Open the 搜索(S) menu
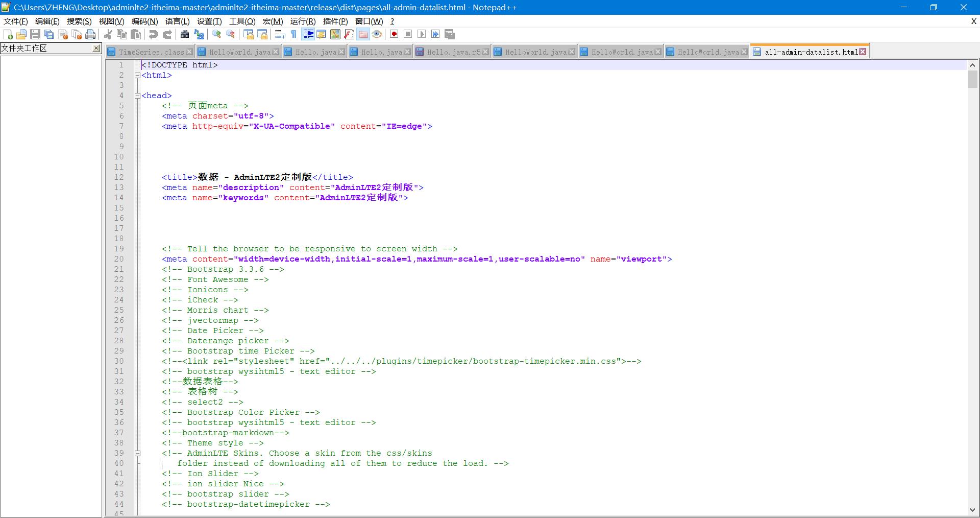980x518 pixels. [x=79, y=21]
